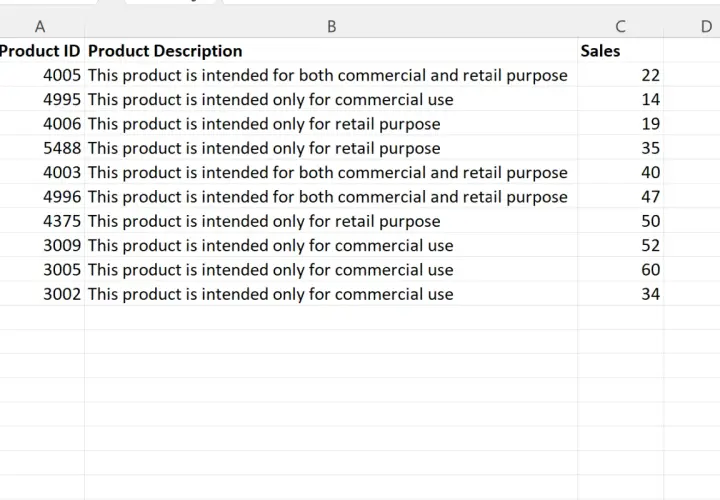Select sales value 35
The image size is (720, 500).
(x=620, y=148)
